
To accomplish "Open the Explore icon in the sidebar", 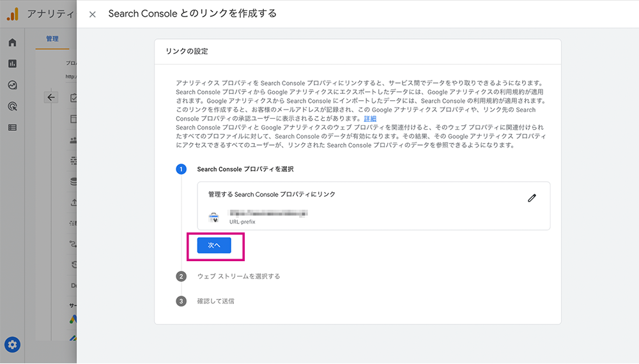I will pyautogui.click(x=12, y=85).
